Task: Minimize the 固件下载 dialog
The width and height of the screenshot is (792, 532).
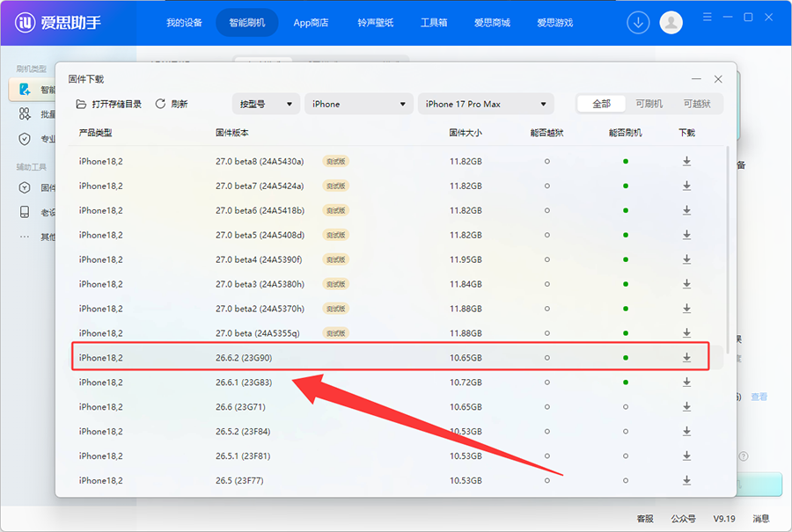Action: coord(696,79)
